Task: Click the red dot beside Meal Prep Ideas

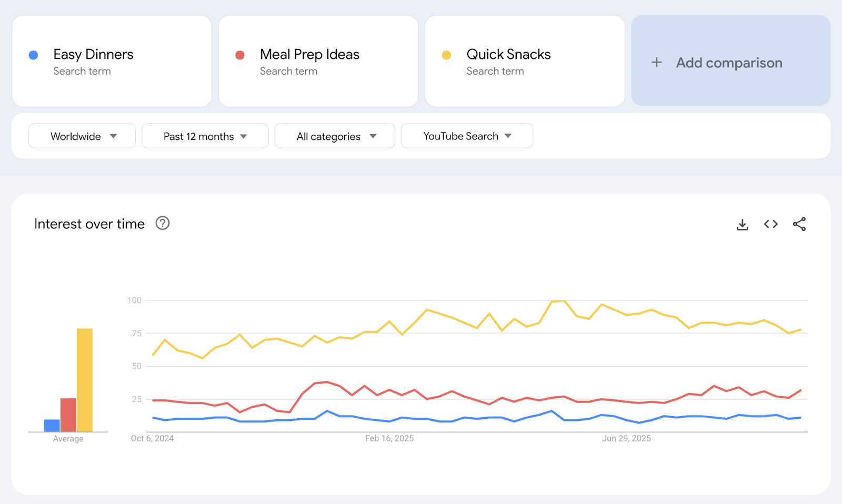Action: (240, 55)
